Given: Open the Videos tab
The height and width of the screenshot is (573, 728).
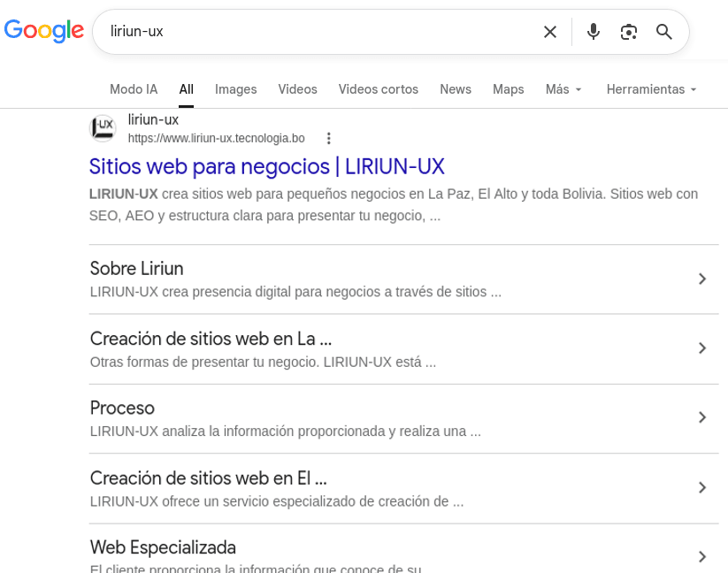Looking at the screenshot, I should (297, 89).
